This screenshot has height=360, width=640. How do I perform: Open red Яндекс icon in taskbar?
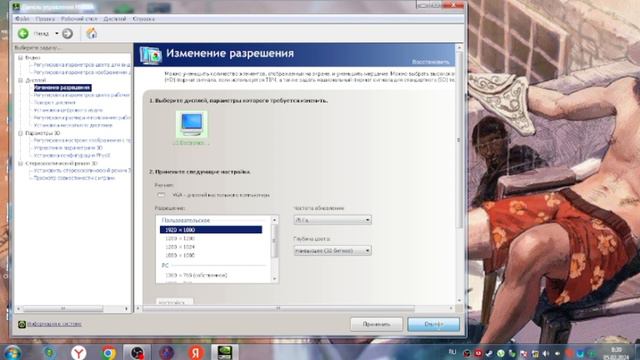click(196, 352)
